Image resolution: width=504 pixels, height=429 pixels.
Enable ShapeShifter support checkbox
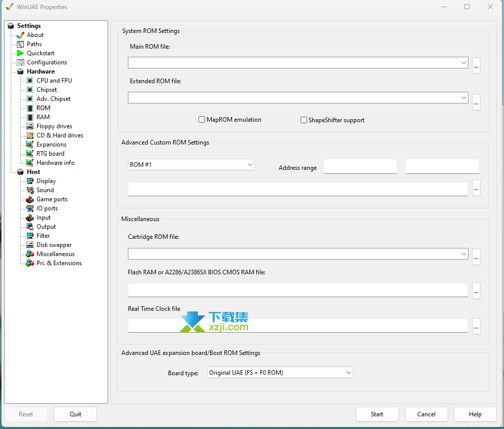[304, 120]
